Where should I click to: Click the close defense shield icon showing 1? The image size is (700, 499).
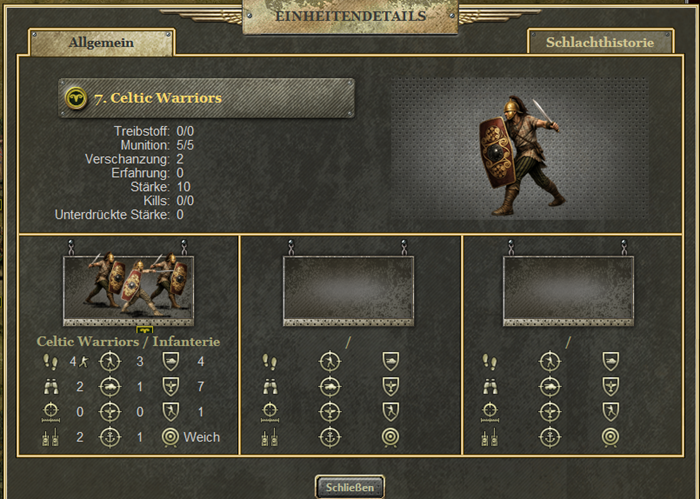pos(171,412)
